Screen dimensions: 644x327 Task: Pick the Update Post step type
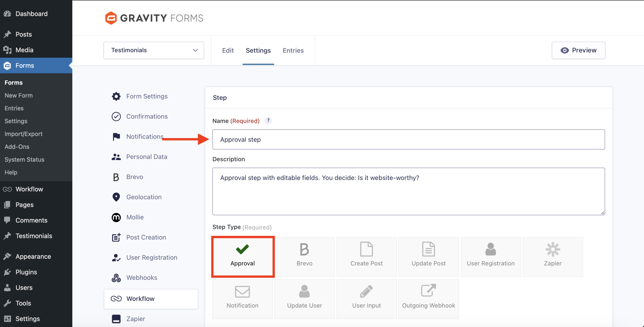[428, 256]
